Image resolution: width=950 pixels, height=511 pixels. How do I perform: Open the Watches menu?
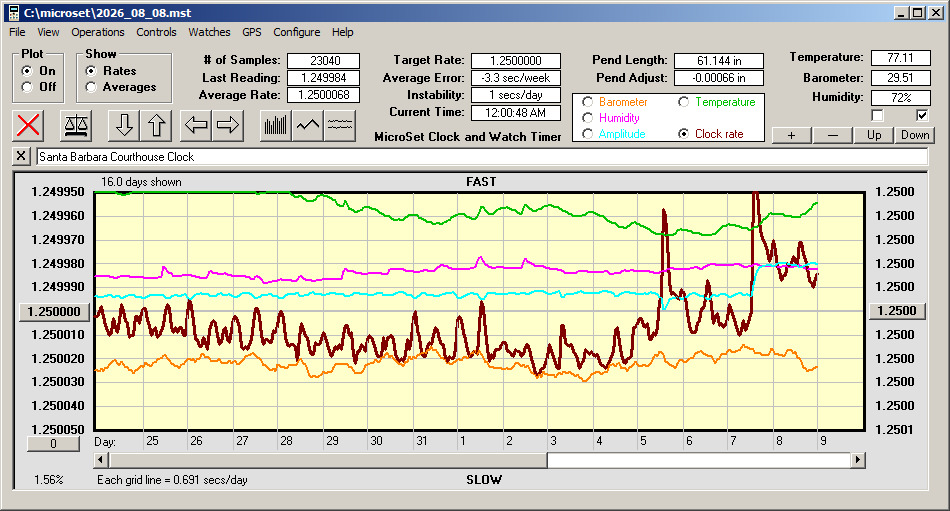click(x=209, y=32)
